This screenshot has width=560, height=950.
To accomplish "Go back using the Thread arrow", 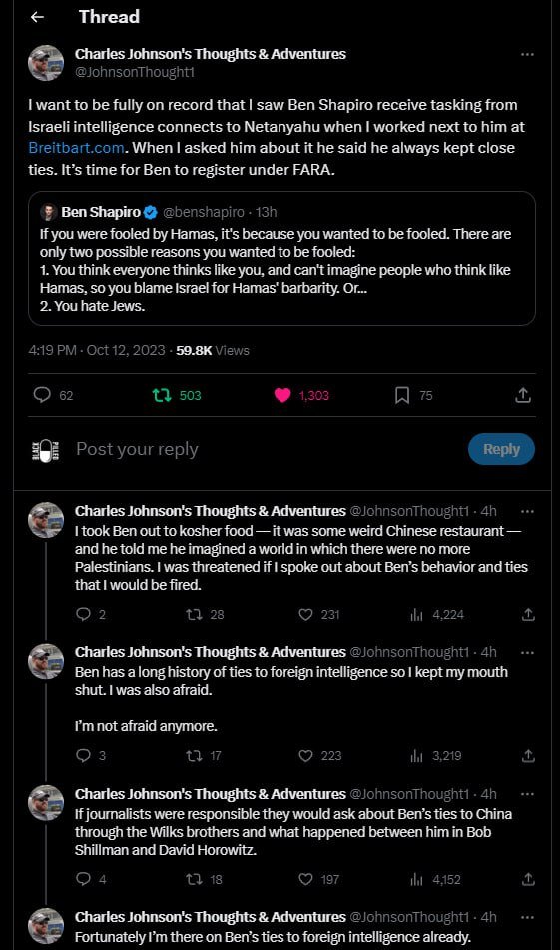I will coord(38,17).
